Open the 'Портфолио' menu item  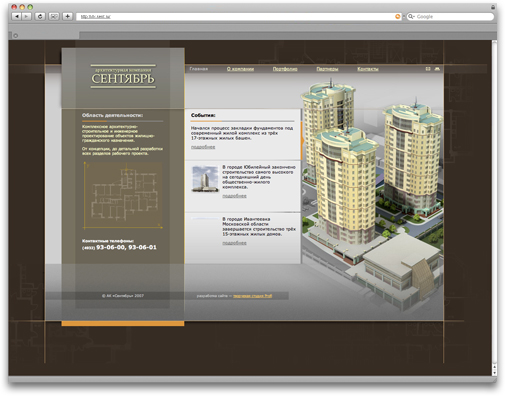285,69
